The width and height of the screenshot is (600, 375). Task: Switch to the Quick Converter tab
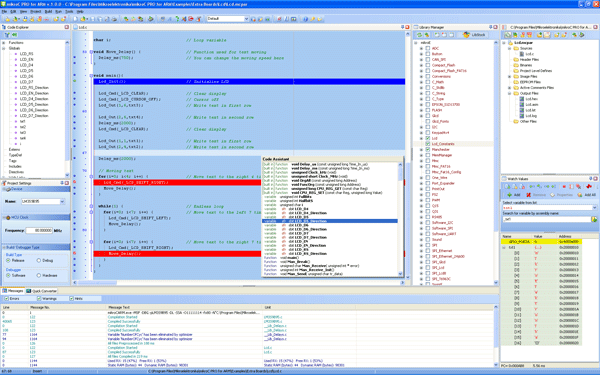click(x=42, y=291)
